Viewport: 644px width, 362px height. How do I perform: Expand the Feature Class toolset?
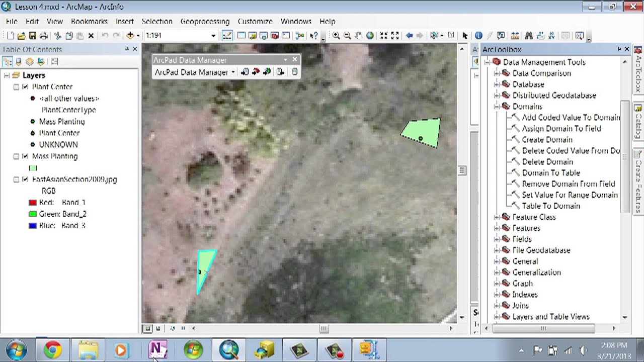coord(497,217)
